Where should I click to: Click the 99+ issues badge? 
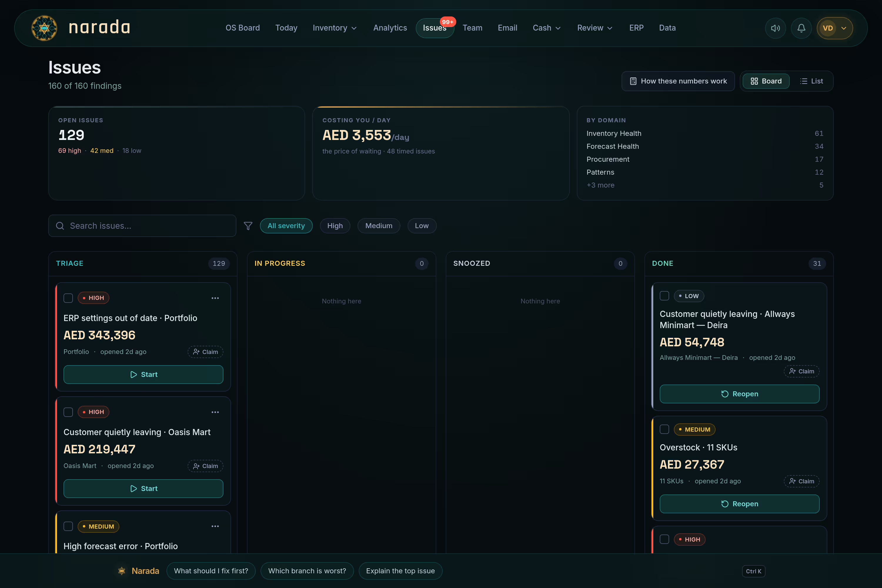pos(447,22)
